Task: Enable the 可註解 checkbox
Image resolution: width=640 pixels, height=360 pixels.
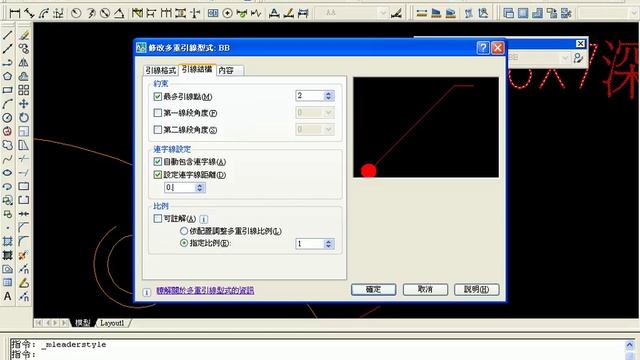Action: pyautogui.click(x=158, y=218)
